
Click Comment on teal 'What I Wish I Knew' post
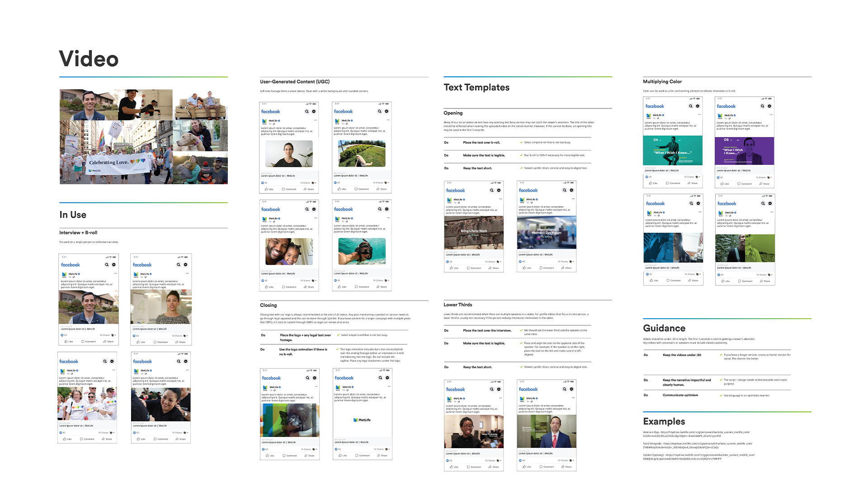673,183
